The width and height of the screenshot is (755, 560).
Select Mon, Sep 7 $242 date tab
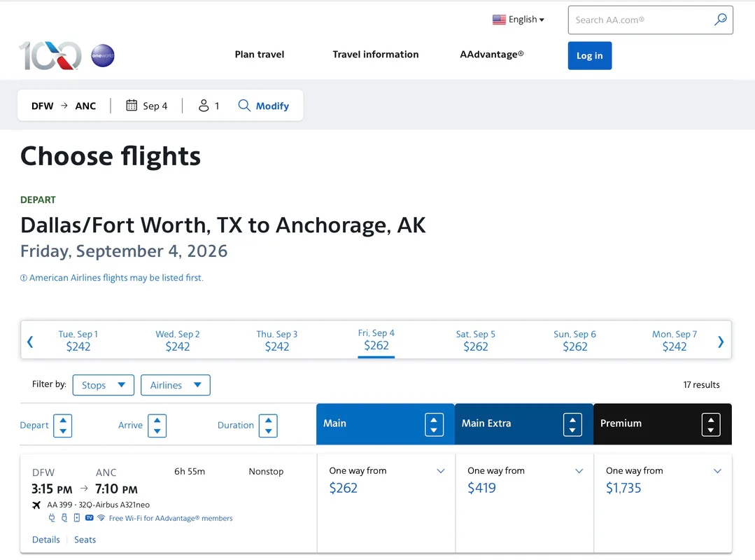click(x=675, y=340)
